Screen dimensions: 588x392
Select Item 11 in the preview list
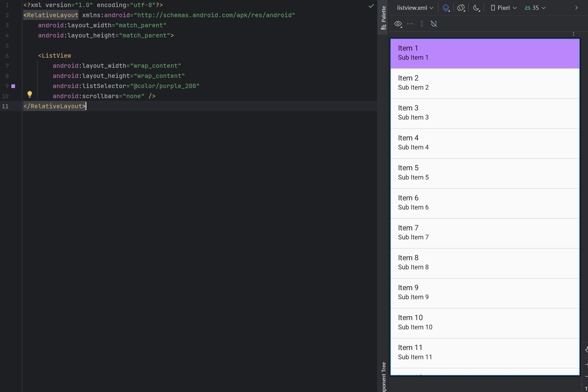tap(485, 353)
